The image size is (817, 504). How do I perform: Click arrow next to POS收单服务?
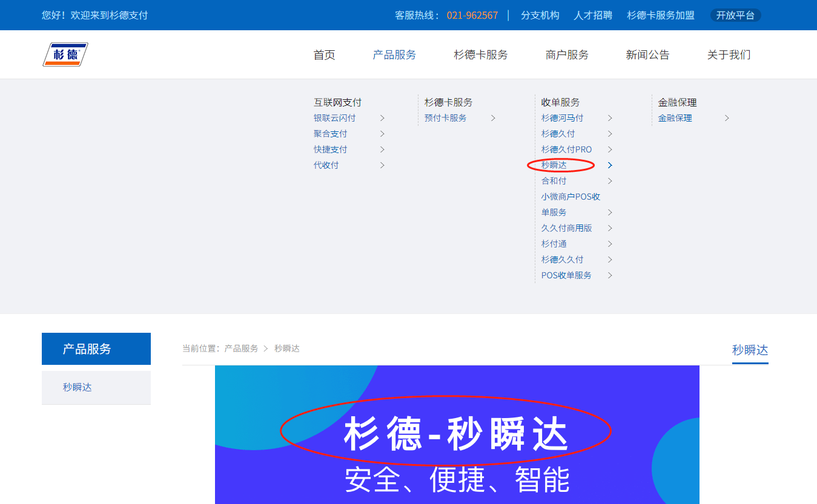coord(610,275)
